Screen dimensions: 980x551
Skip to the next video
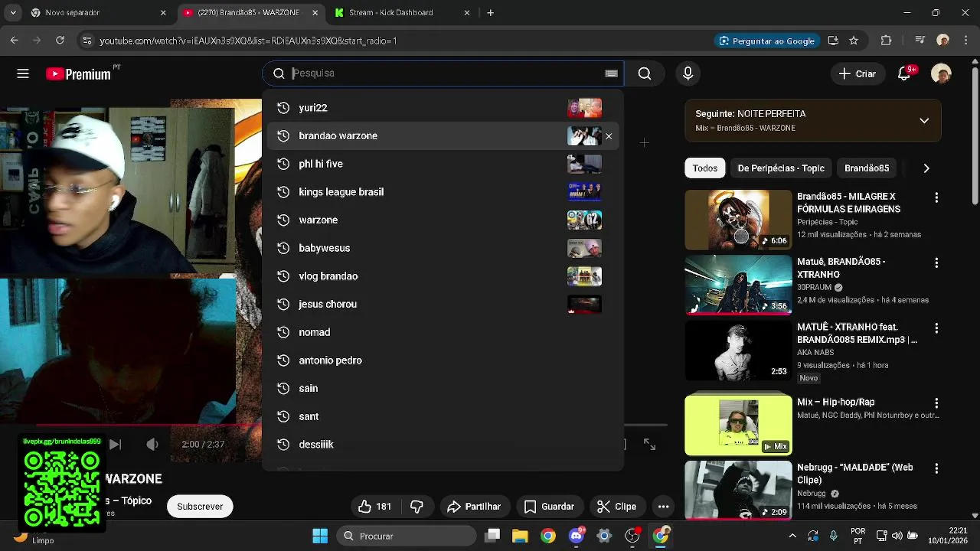[x=115, y=444]
